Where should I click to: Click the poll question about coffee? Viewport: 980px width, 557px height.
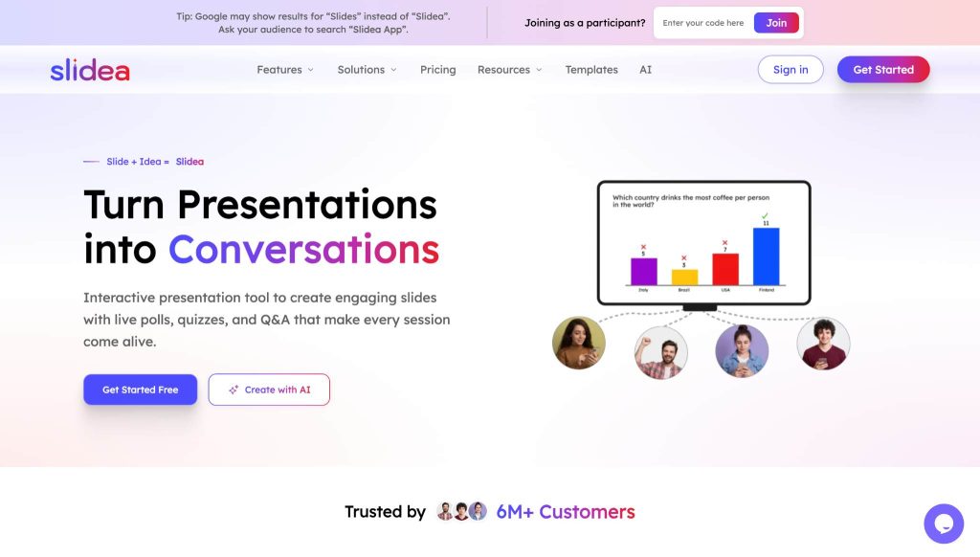tap(691, 201)
